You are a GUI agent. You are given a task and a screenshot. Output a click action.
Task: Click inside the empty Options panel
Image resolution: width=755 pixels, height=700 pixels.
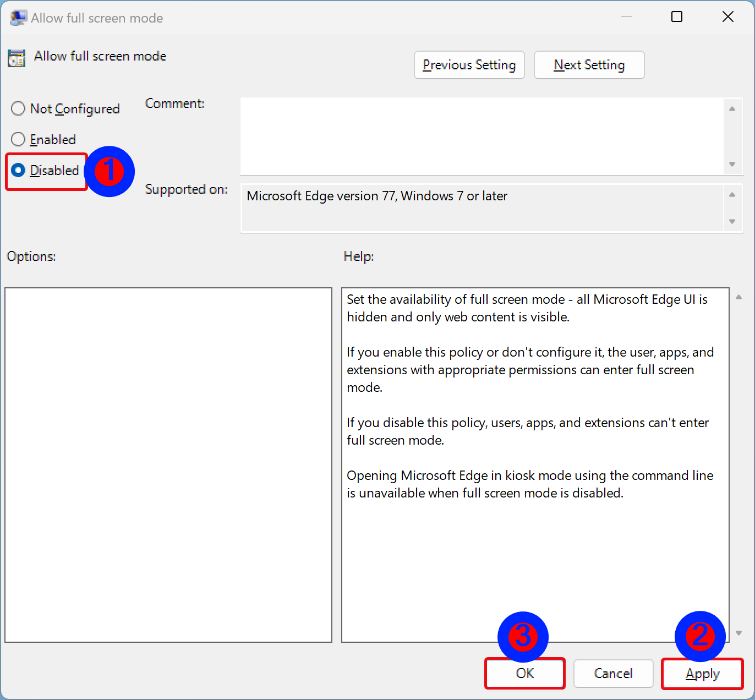coord(168,465)
